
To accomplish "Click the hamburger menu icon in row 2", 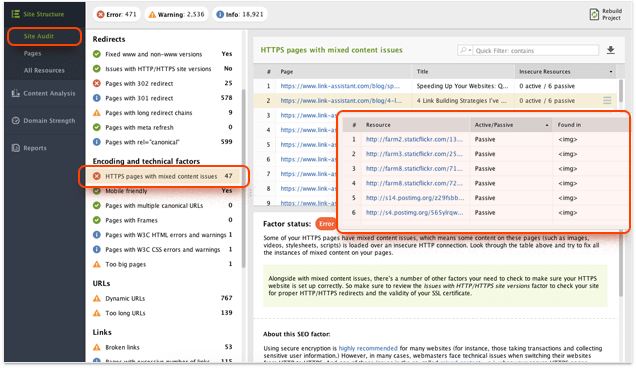I will (607, 101).
